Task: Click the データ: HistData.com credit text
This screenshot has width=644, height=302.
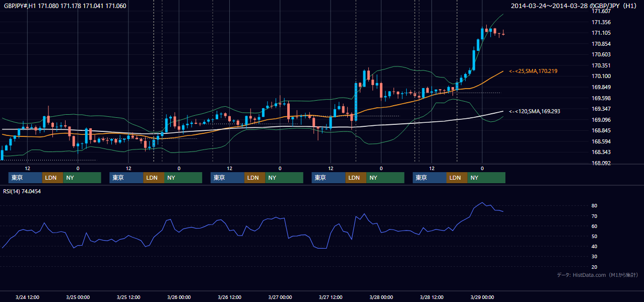Action: click(598, 275)
